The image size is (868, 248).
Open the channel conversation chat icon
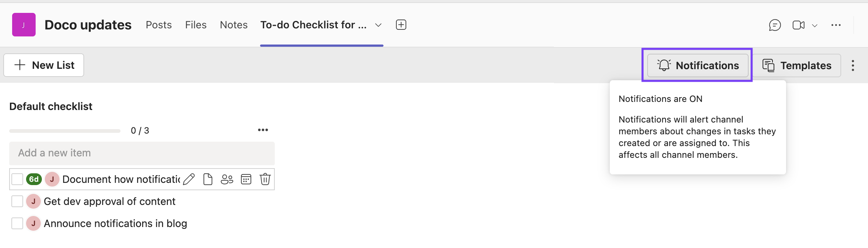775,25
